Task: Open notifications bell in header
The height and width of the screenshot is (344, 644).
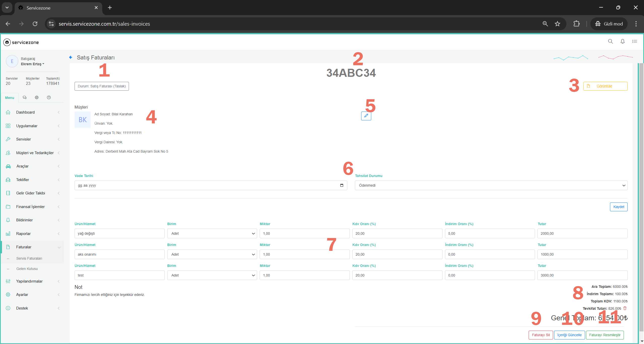Action: (x=622, y=42)
